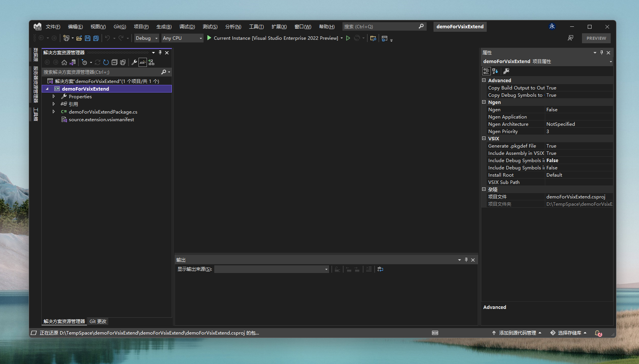Expand the 引用 references node
This screenshot has width=639, height=364.
(54, 104)
